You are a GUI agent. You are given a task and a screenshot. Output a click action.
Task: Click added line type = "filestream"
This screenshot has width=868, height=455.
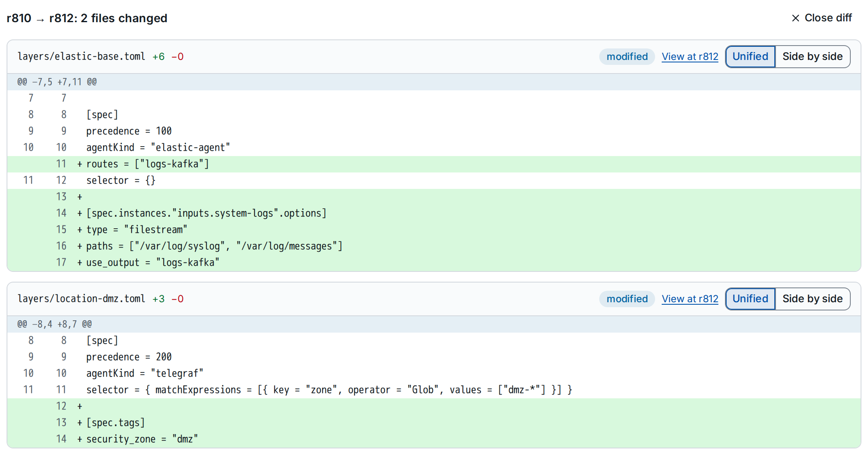click(434, 230)
